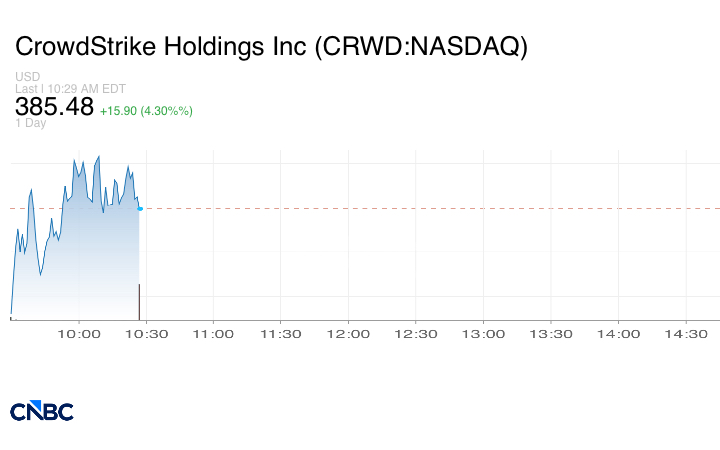Select the 1 Day range label
The width and height of the screenshot is (720, 450).
pyautogui.click(x=31, y=123)
